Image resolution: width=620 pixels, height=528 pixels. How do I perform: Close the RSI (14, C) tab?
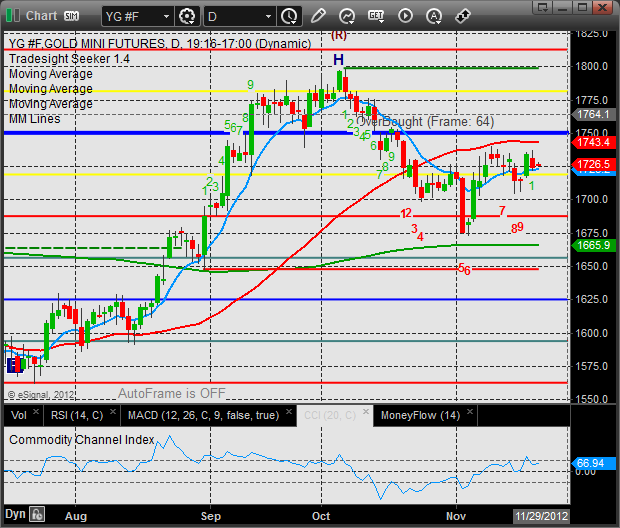click(113, 411)
